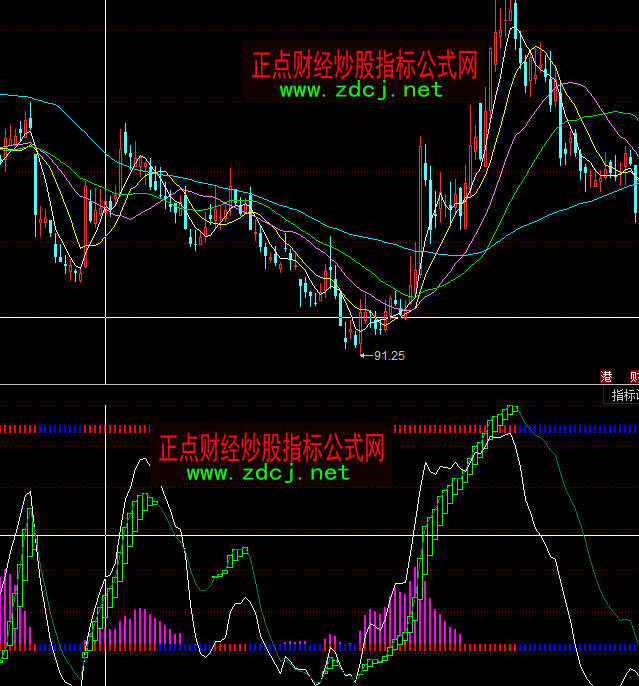This screenshot has height=686, width=639.
Task: Click the 91.25 low price label
Action: tap(388, 355)
